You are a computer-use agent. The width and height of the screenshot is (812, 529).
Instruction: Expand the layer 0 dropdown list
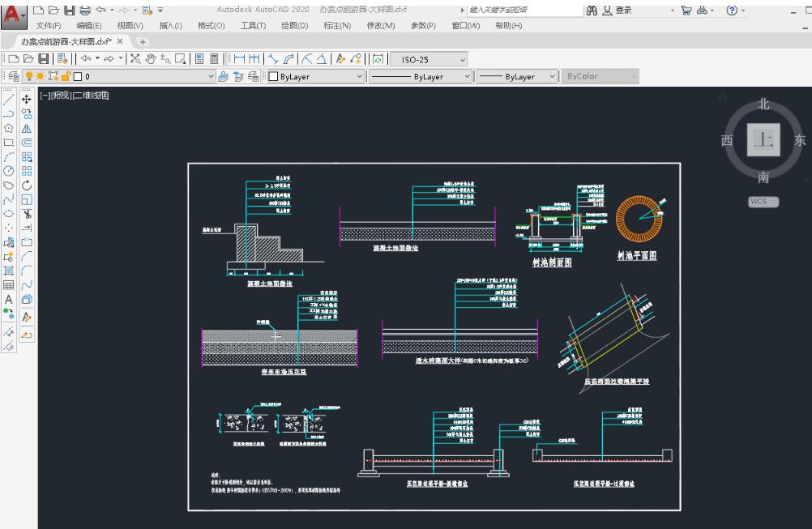tap(211, 77)
